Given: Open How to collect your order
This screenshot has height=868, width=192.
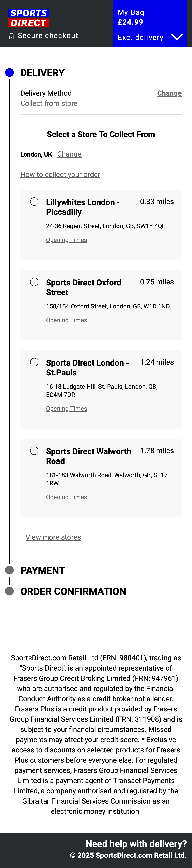Looking at the screenshot, I should [60, 175].
